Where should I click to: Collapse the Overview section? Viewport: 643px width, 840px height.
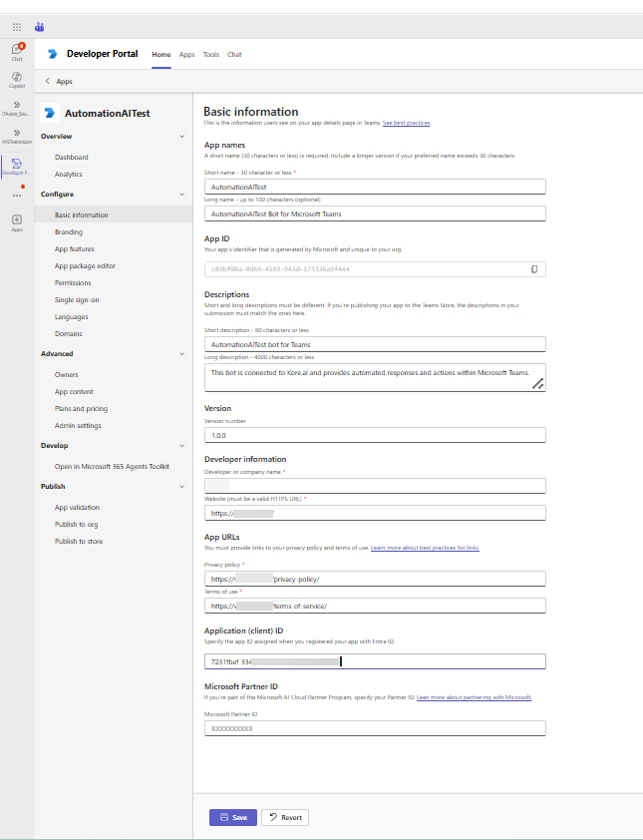(181, 136)
